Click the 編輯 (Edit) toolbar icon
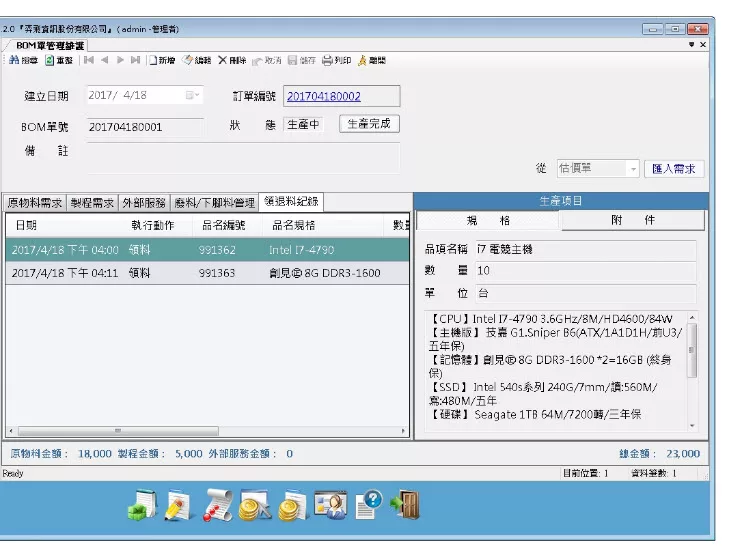This screenshot has width=750, height=557. pos(197,61)
